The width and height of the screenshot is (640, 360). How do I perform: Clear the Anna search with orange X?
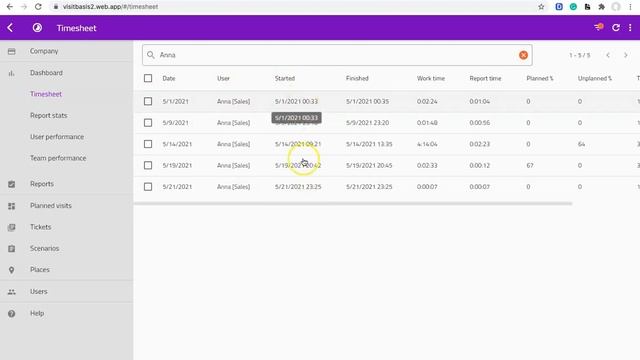point(523,55)
